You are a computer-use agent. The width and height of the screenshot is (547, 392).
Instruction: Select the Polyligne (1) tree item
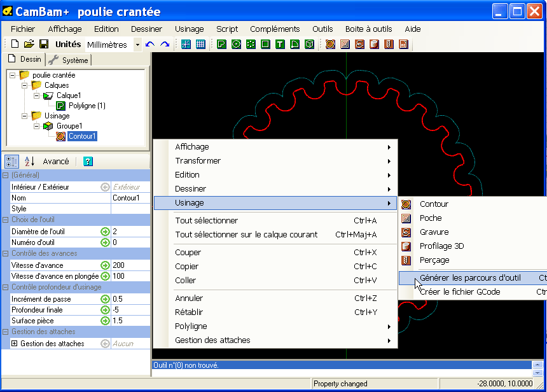coord(87,106)
